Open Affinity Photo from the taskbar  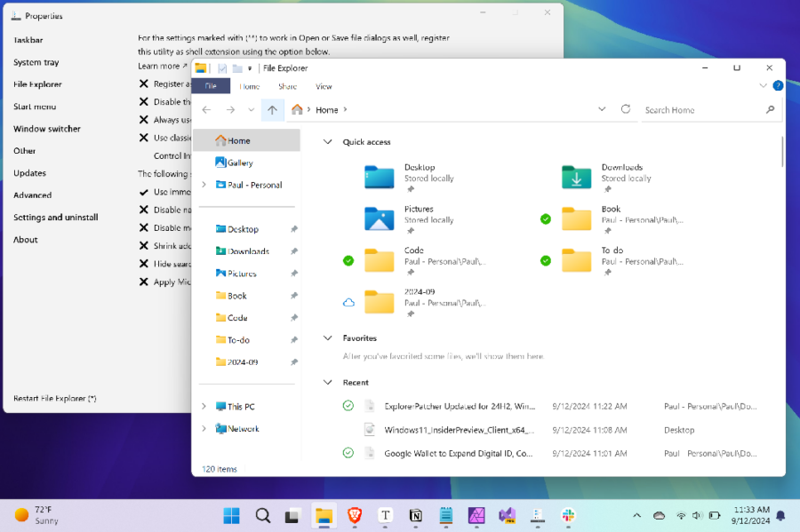click(476, 515)
